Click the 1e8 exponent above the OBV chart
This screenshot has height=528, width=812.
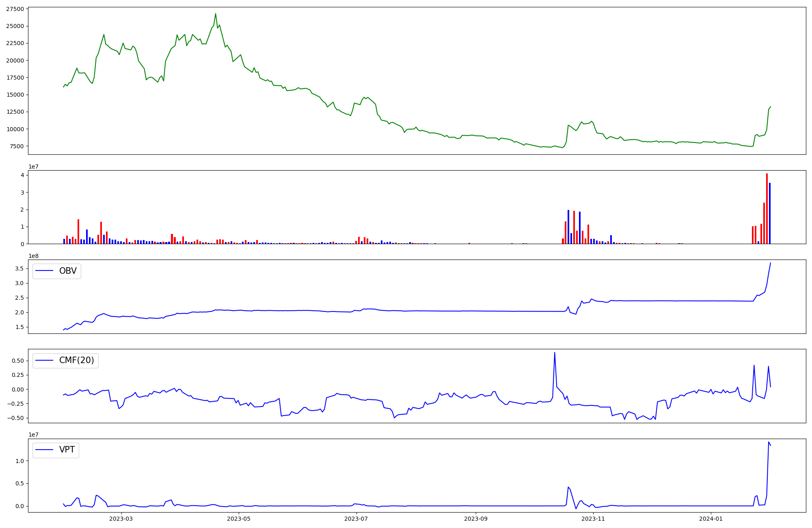(x=33, y=256)
